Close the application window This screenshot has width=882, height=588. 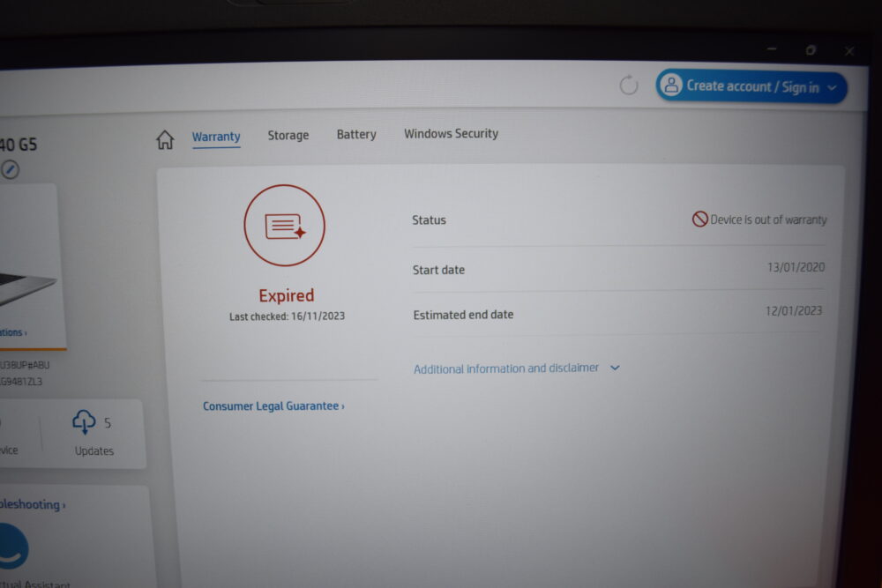coord(849,51)
